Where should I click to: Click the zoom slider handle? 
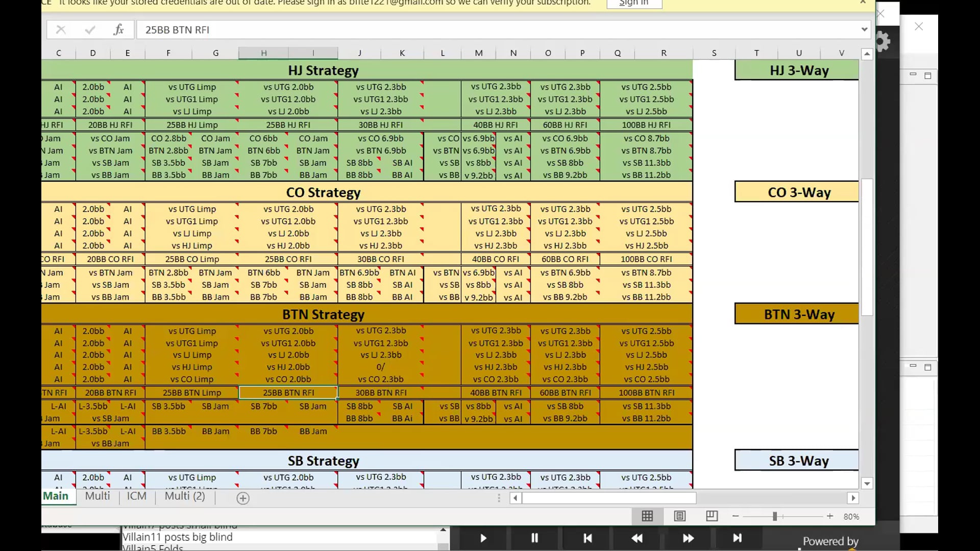[x=775, y=516]
